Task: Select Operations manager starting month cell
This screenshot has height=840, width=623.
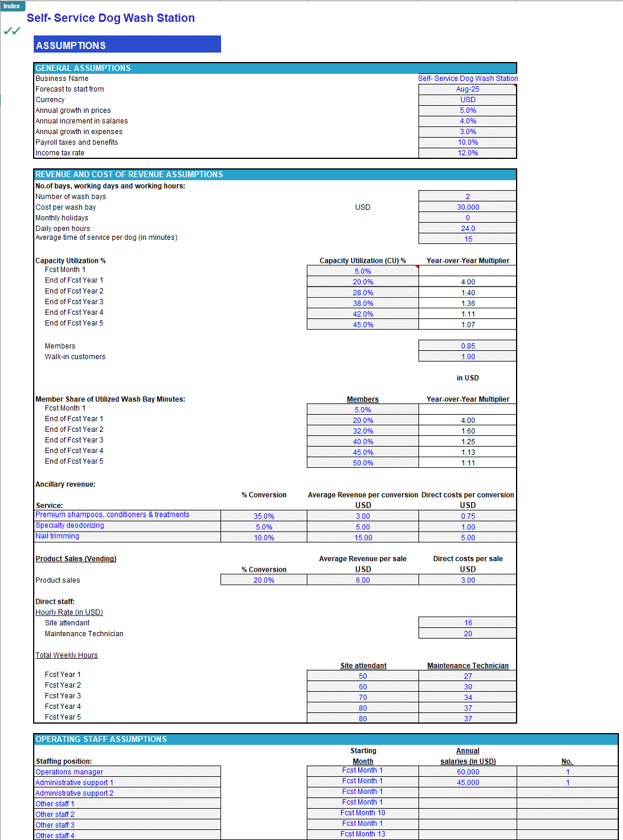Action: coord(363,771)
